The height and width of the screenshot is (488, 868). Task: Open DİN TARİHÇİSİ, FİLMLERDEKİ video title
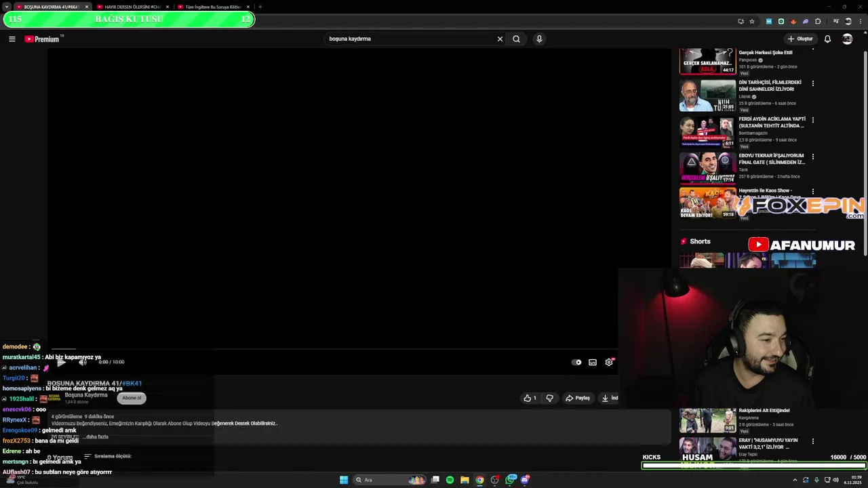pyautogui.click(x=770, y=85)
